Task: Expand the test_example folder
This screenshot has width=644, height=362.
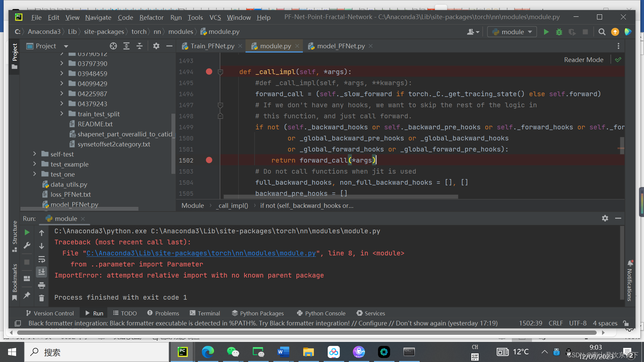Action: pyautogui.click(x=35, y=164)
